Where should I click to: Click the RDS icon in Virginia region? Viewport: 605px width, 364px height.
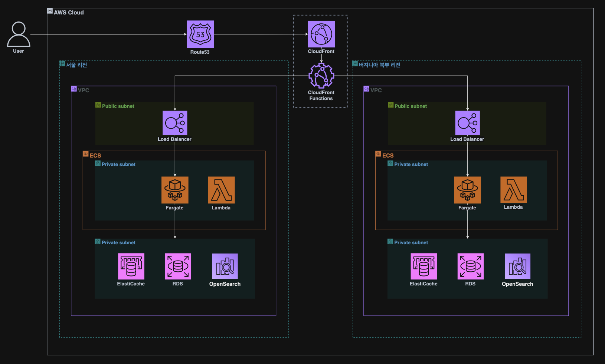[x=470, y=266]
